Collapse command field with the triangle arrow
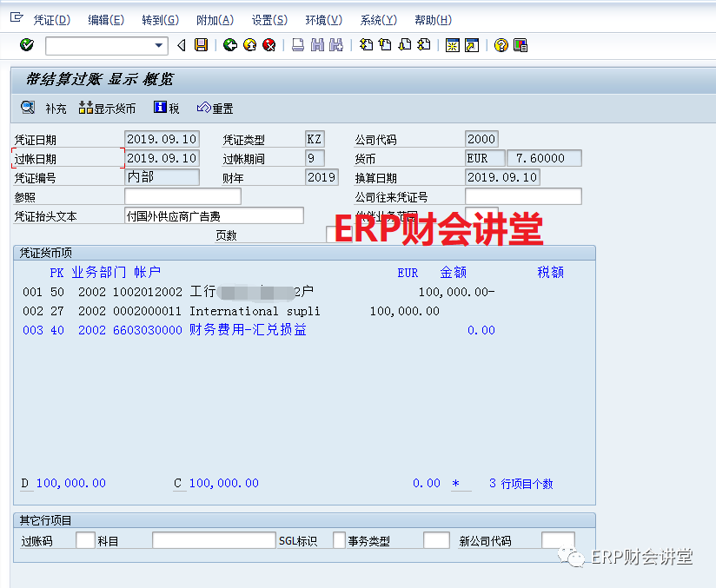 click(x=182, y=45)
